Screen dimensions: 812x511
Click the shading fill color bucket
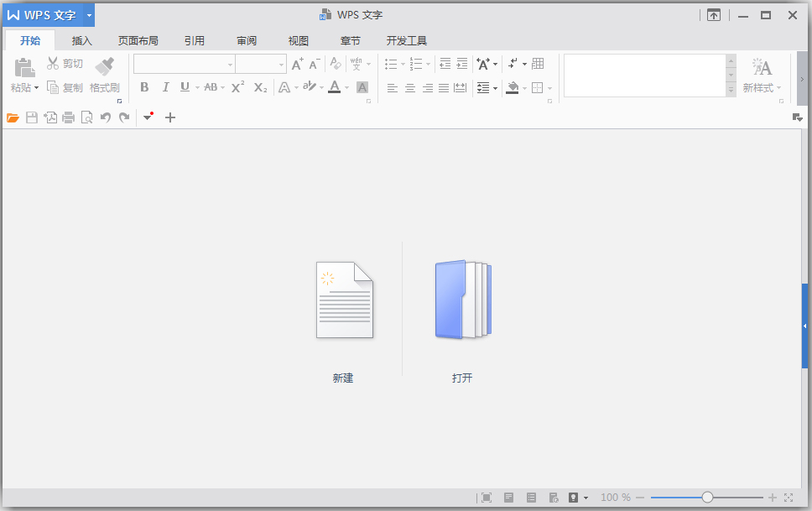point(513,87)
